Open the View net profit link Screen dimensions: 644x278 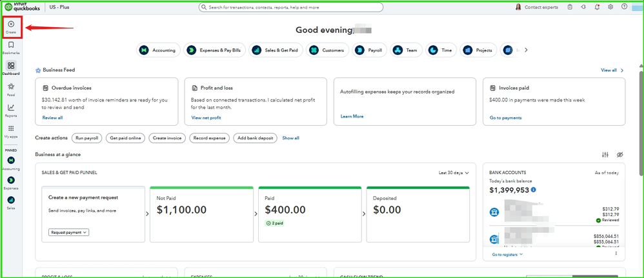pos(206,118)
